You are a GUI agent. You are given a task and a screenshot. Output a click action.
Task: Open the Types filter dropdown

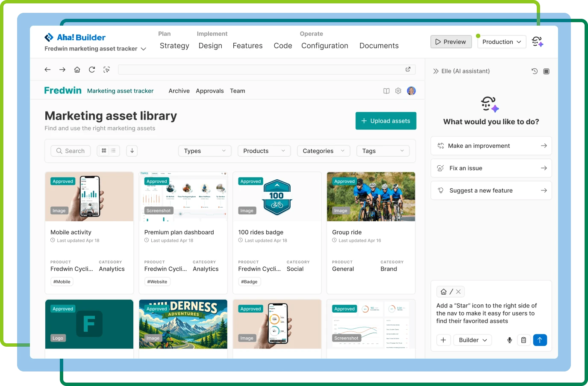(x=204, y=151)
